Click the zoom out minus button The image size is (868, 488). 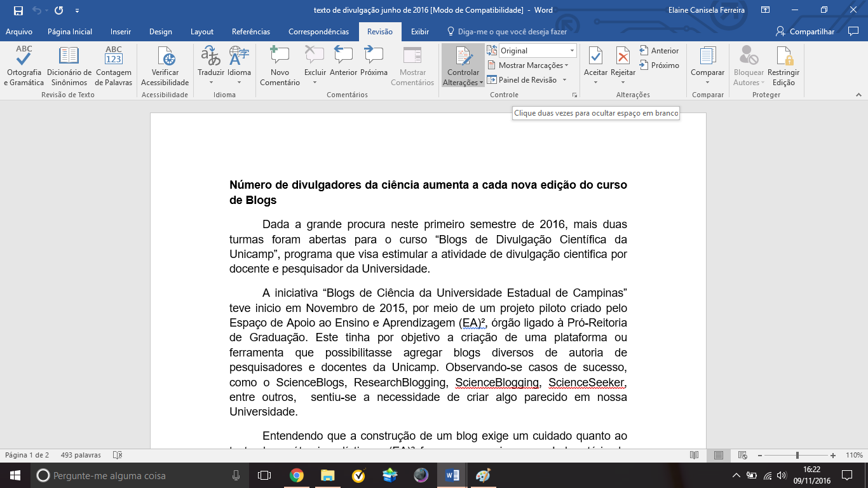click(759, 455)
